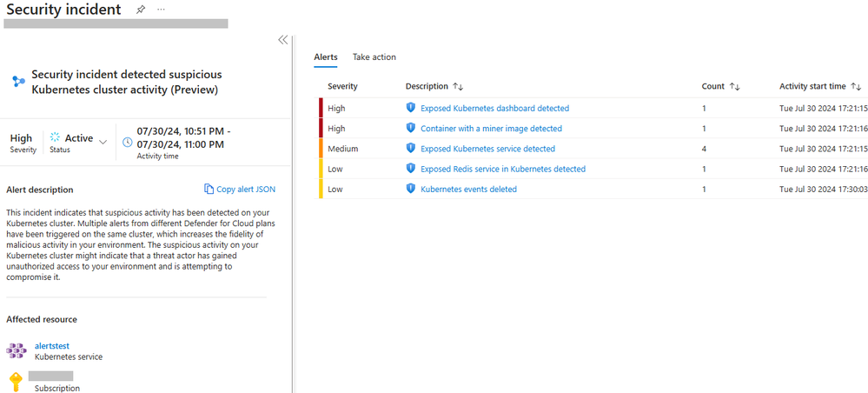868x393 pixels.
Task: Click the Description column header text
Action: click(x=427, y=86)
